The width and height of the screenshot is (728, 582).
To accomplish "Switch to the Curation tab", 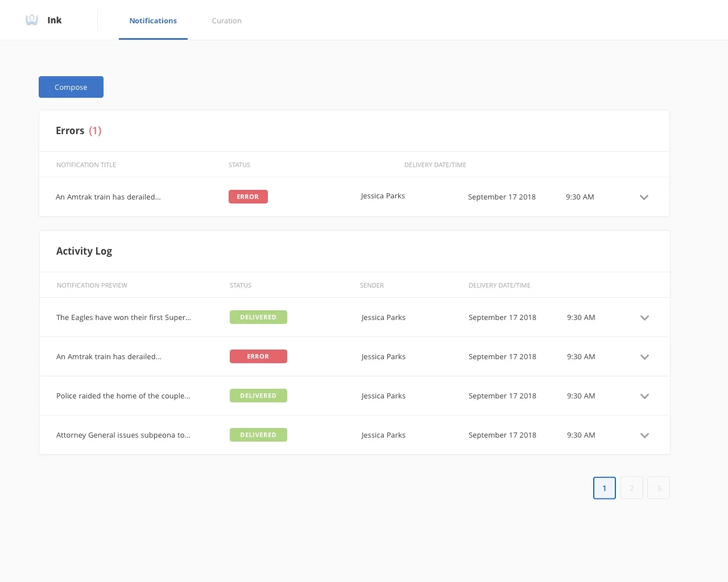I will tap(226, 20).
